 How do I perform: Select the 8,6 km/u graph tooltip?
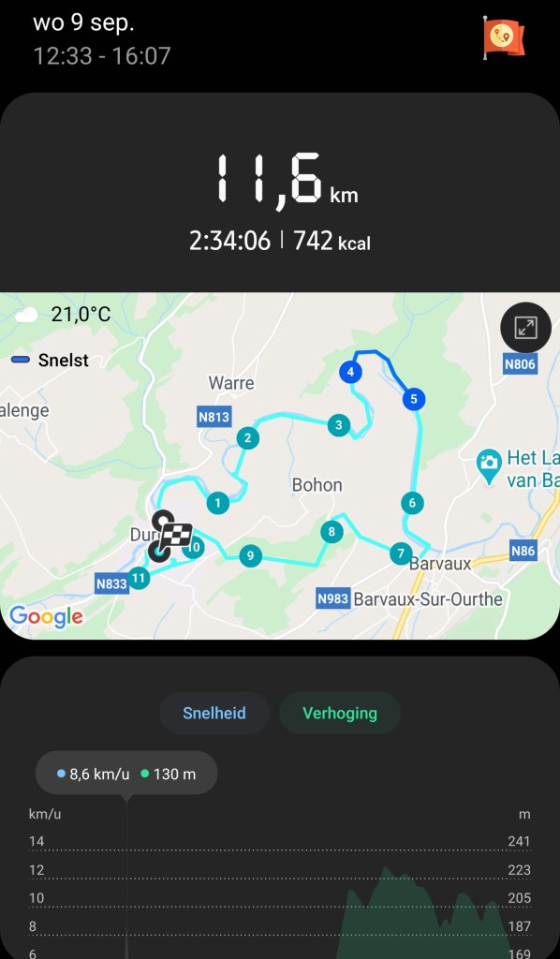point(126,774)
